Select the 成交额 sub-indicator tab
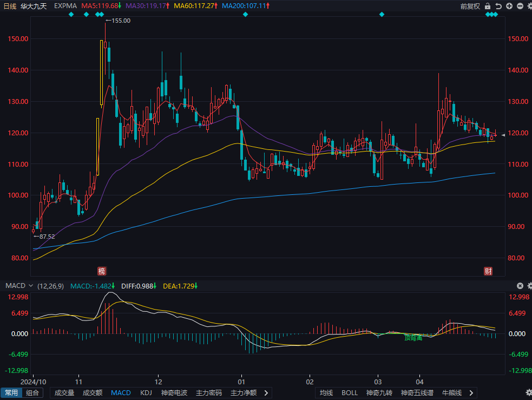 (x=93, y=392)
